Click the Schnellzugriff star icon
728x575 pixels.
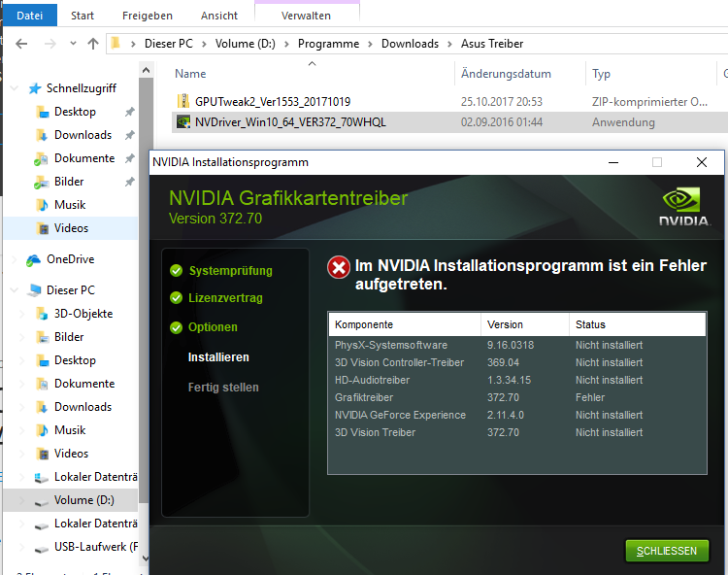point(35,88)
